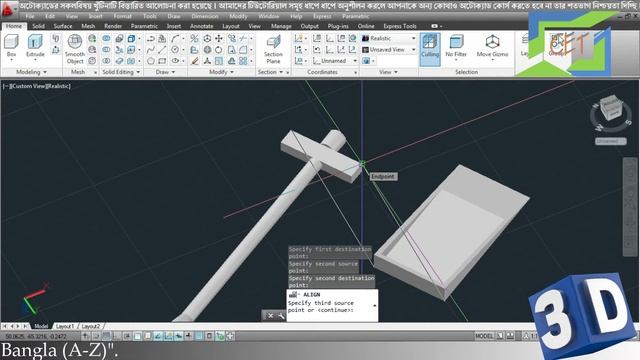Select the Array tool in Modify panel
The width and height of the screenshot is (640, 360).
(x=243, y=61)
